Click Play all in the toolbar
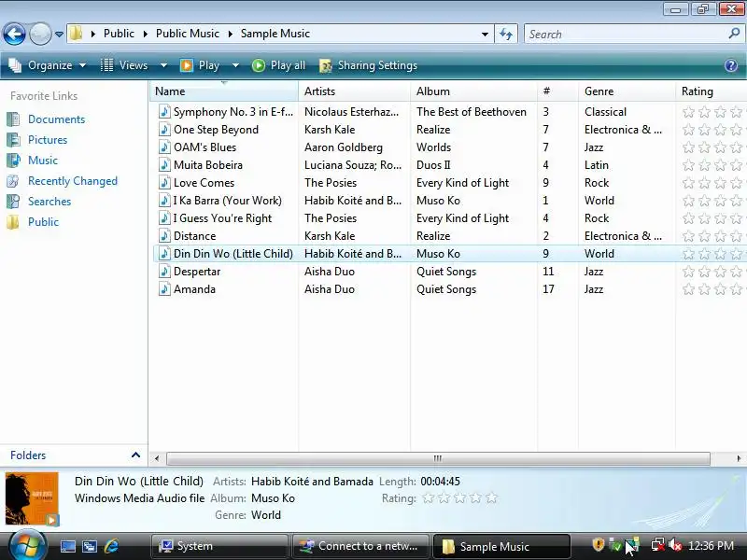This screenshot has width=747, height=560. point(278,65)
